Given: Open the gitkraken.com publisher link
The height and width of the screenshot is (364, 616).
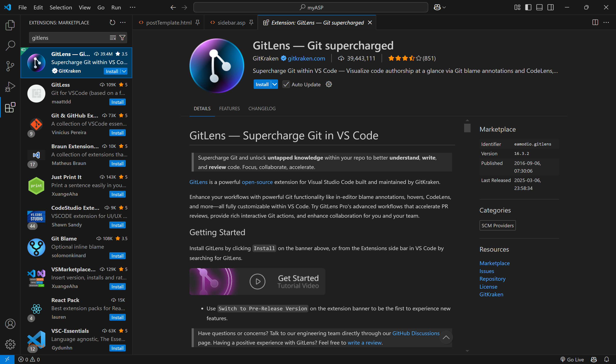Looking at the screenshot, I should (x=307, y=58).
